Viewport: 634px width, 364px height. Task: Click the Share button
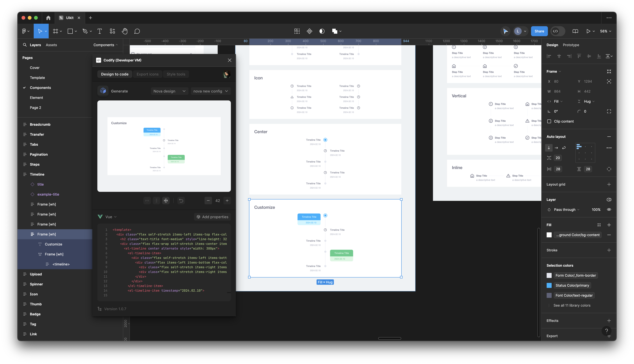click(x=539, y=31)
